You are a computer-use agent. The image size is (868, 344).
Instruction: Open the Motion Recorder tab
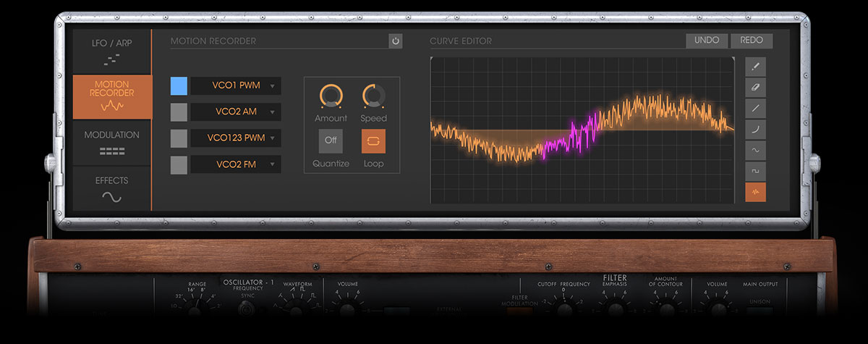point(112,96)
